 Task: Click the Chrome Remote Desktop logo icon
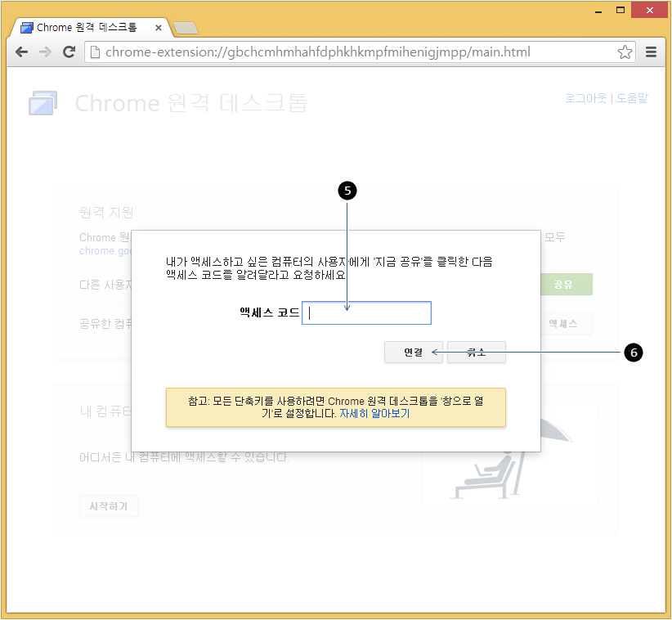coord(43,103)
